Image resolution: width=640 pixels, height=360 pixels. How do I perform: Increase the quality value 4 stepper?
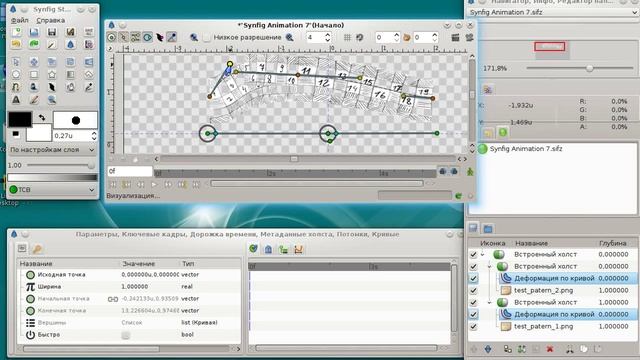[327, 35]
